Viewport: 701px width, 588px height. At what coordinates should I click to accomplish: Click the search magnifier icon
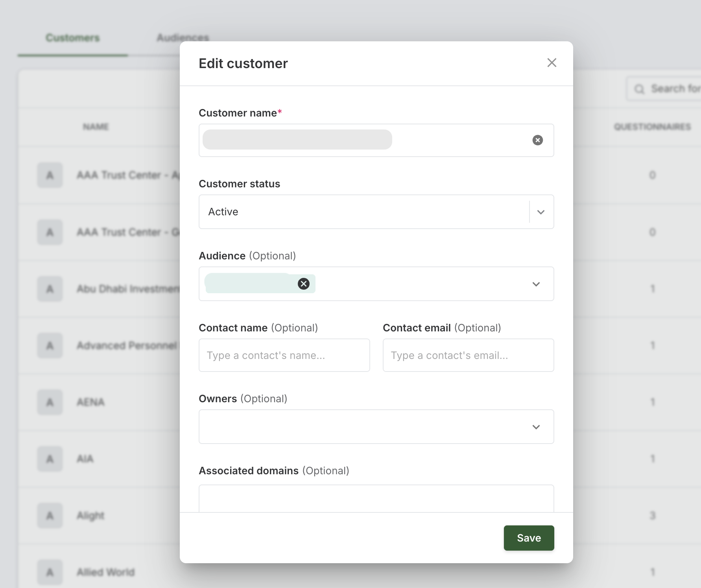(640, 89)
